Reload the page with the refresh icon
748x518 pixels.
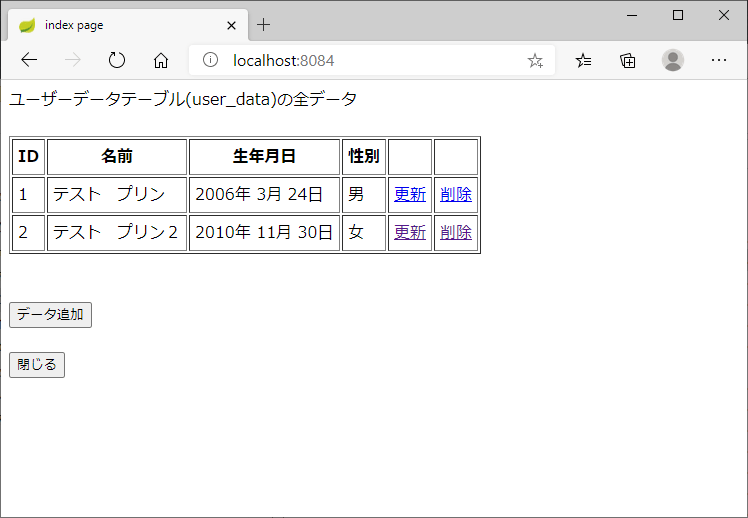pos(117,60)
